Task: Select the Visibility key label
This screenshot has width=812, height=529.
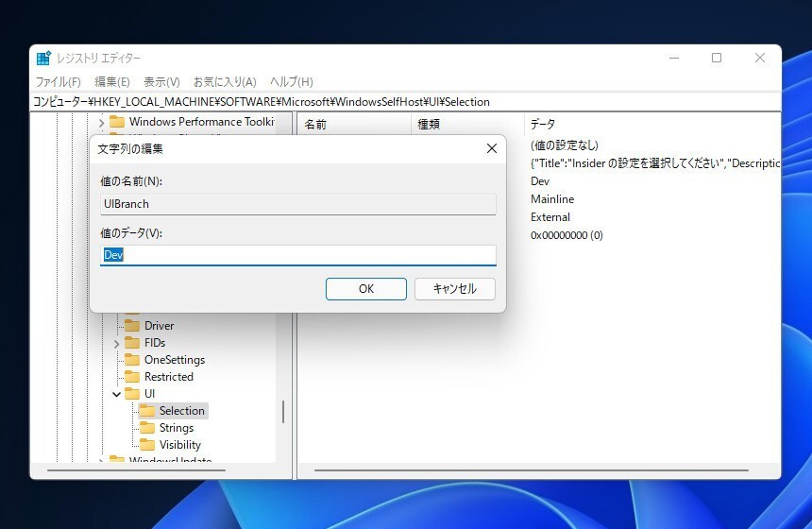Action: [180, 445]
